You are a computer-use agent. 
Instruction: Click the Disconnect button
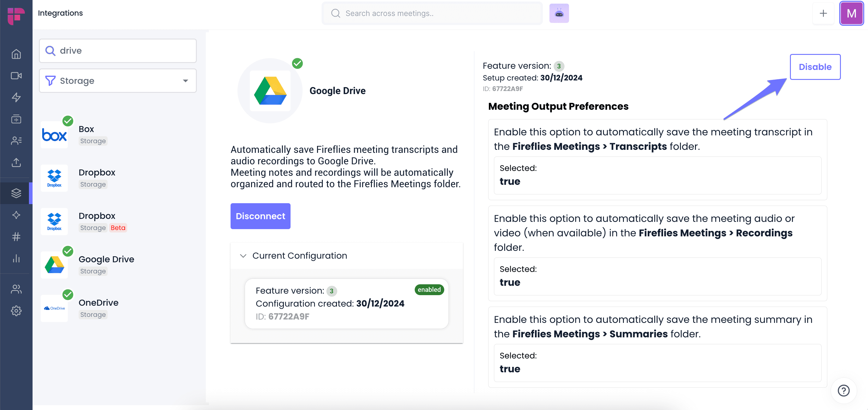point(260,216)
